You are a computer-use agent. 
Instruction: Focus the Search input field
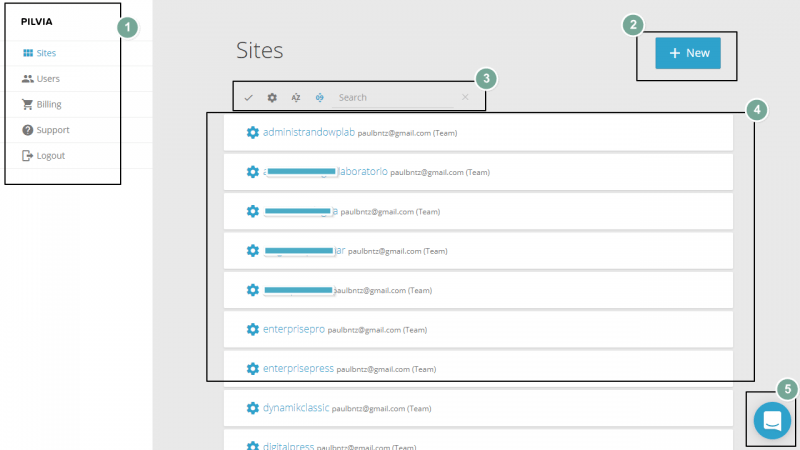pos(394,97)
